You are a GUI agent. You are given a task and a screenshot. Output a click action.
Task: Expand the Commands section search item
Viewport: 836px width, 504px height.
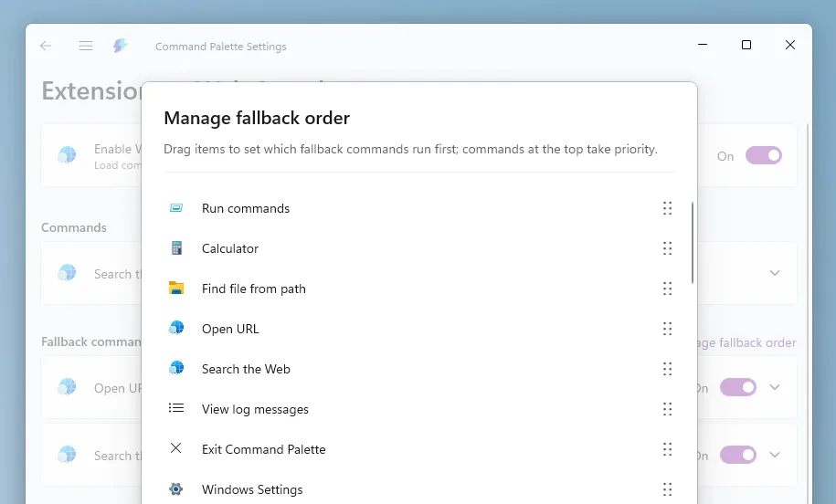coord(775,273)
